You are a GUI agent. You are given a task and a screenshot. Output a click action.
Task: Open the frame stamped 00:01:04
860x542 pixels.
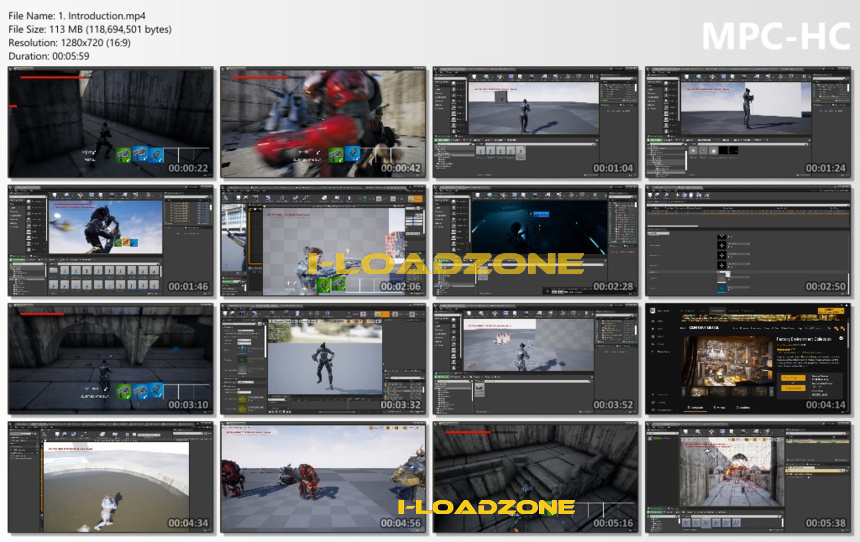[x=536, y=122]
